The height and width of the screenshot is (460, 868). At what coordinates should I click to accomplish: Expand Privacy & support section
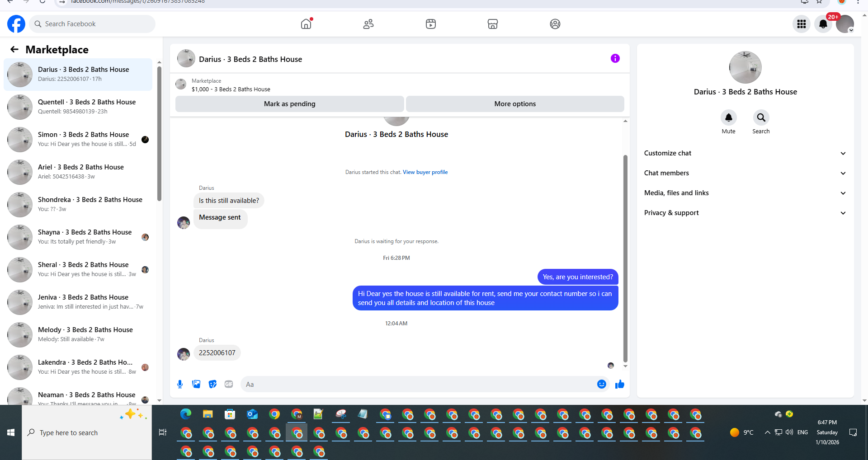(x=745, y=213)
